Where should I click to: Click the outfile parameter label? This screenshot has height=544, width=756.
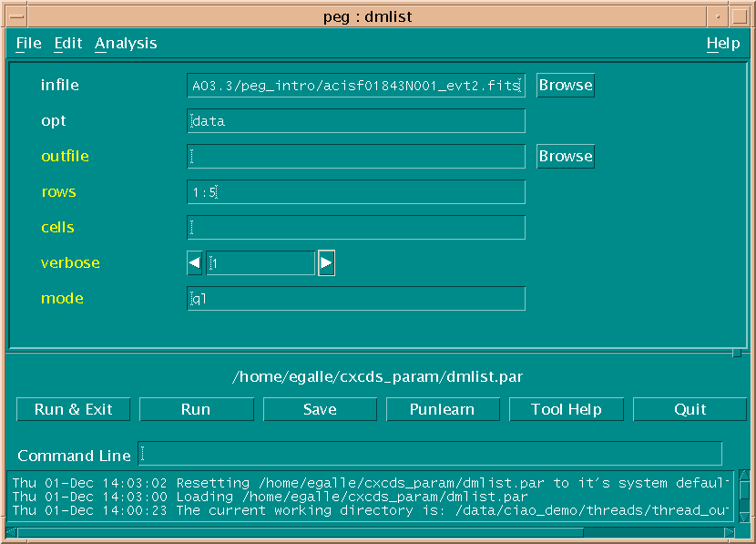click(x=65, y=156)
